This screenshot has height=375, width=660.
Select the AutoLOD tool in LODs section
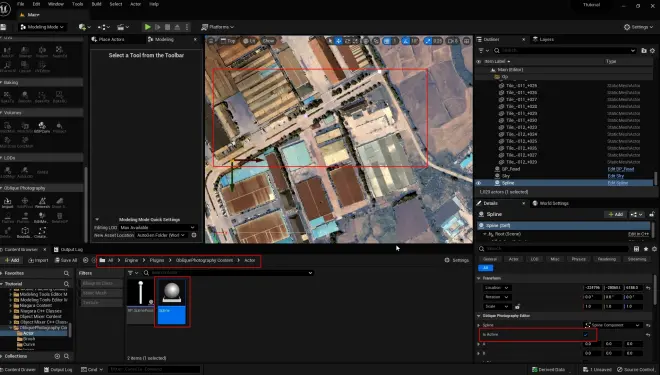tap(25, 172)
